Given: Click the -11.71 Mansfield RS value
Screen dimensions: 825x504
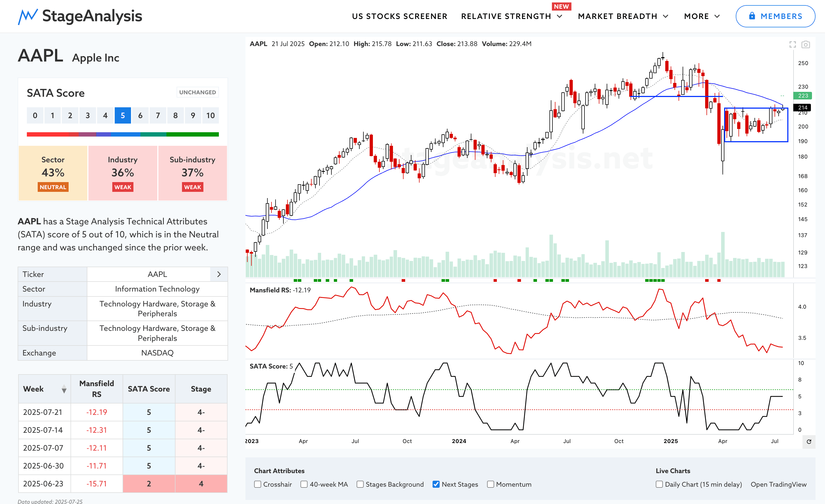Looking at the screenshot, I should coord(97,466).
